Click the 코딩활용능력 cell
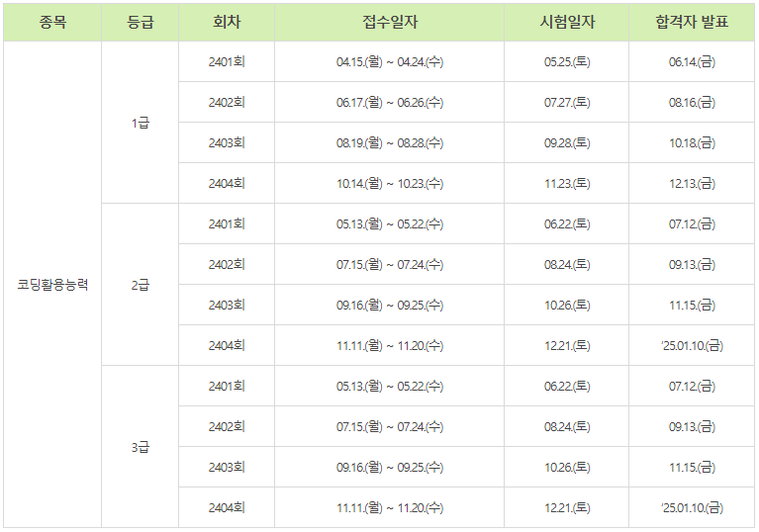Viewport: 759px width, 532px height. (x=52, y=285)
